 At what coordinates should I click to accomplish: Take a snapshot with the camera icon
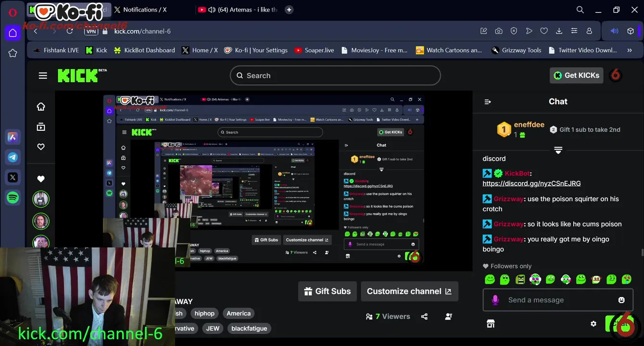coord(499,31)
